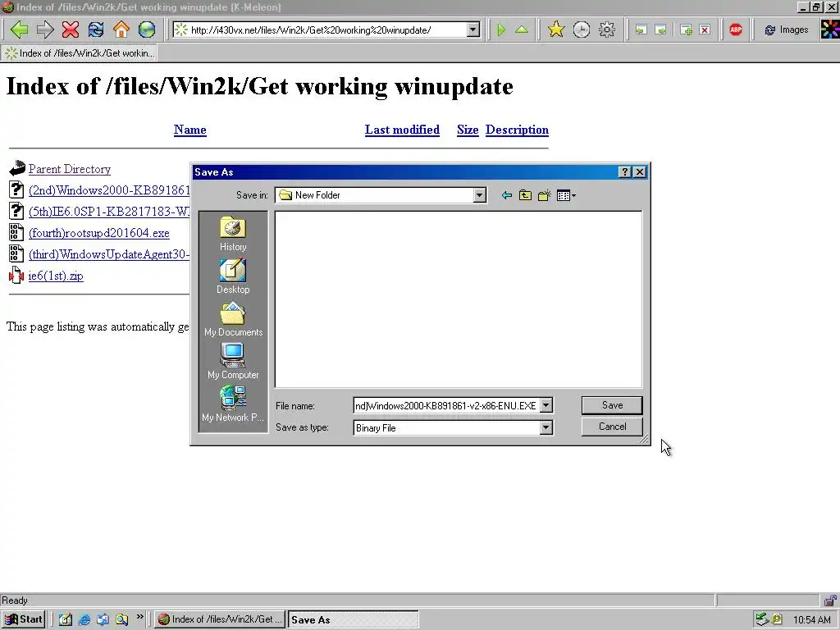Click Save As taskbar button
The width and height of the screenshot is (840, 630).
point(353,620)
